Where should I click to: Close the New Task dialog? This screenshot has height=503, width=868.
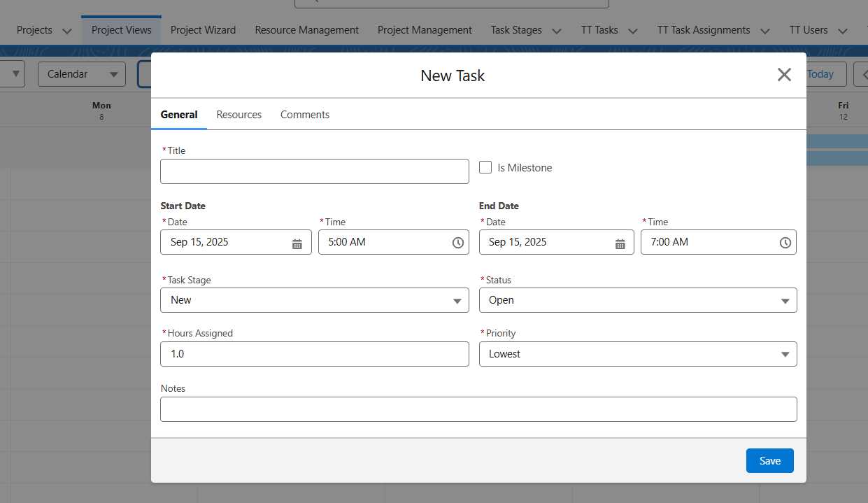(x=784, y=75)
